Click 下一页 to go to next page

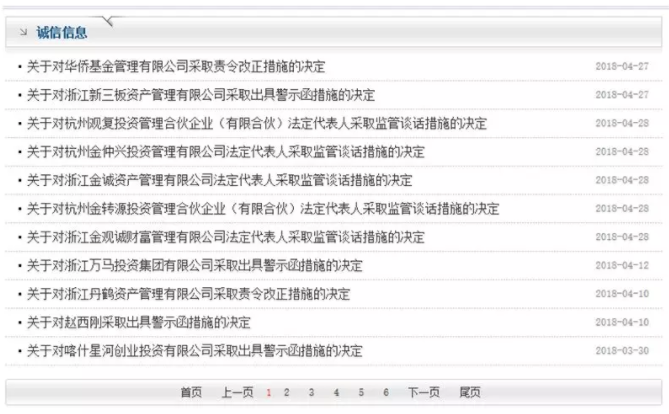[x=424, y=393]
